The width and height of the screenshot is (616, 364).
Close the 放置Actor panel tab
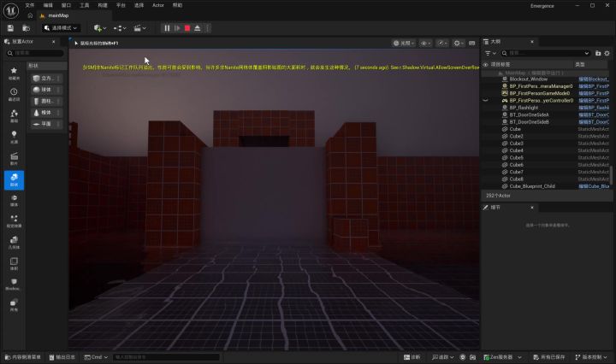coord(54,42)
